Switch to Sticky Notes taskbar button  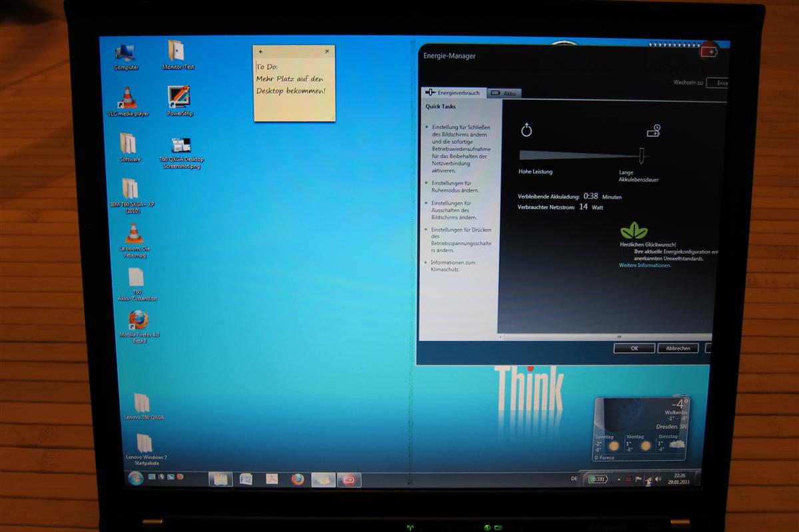pos(323,479)
